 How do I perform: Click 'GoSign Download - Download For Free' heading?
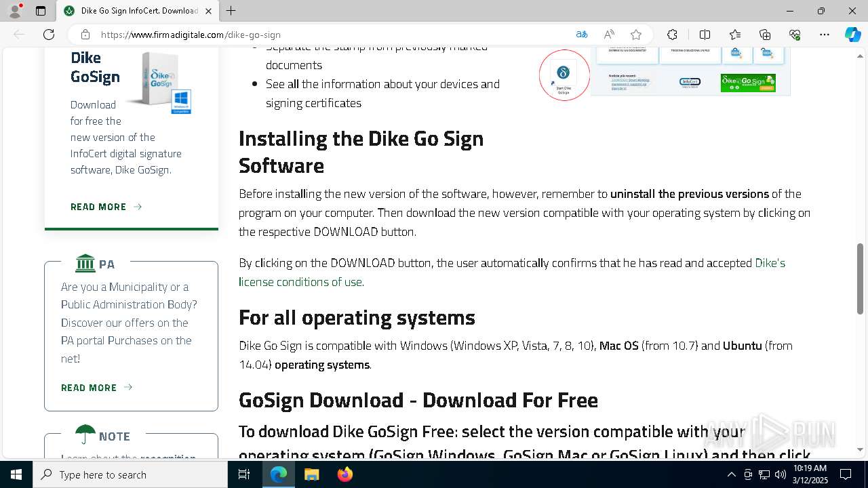tap(418, 400)
